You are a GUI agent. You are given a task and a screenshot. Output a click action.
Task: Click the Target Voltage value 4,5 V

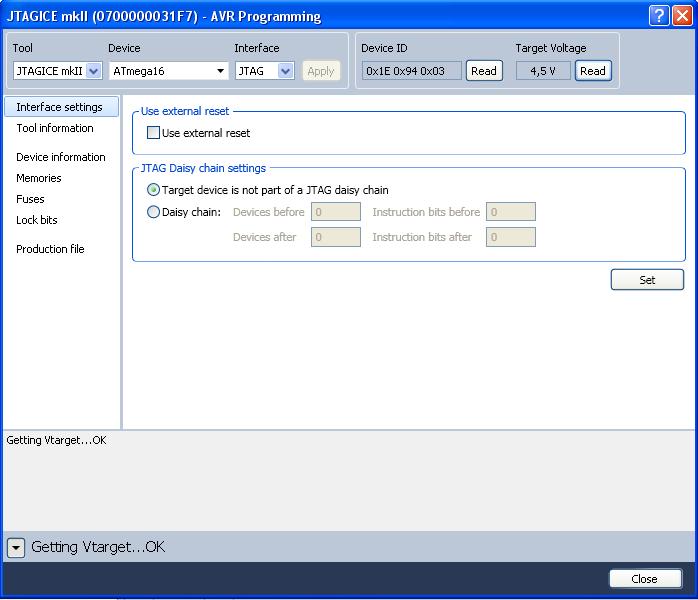[543, 71]
